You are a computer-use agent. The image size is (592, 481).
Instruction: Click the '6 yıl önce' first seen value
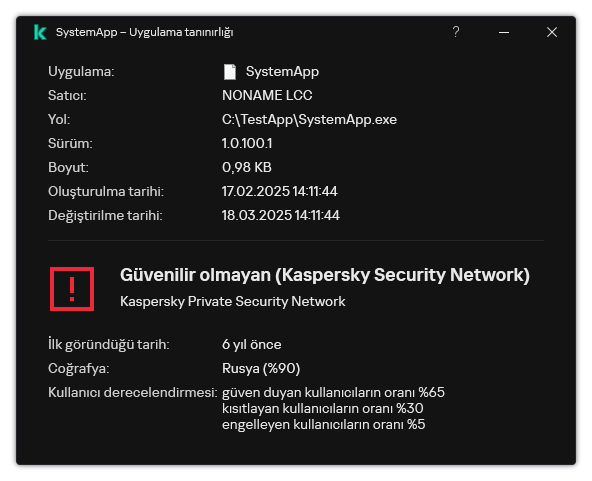pyautogui.click(x=251, y=344)
